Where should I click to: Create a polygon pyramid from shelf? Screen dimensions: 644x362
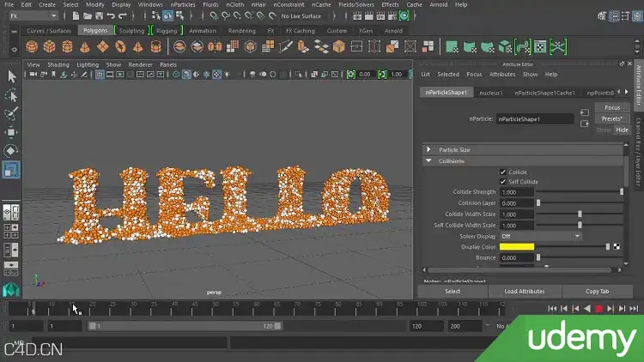(138, 46)
